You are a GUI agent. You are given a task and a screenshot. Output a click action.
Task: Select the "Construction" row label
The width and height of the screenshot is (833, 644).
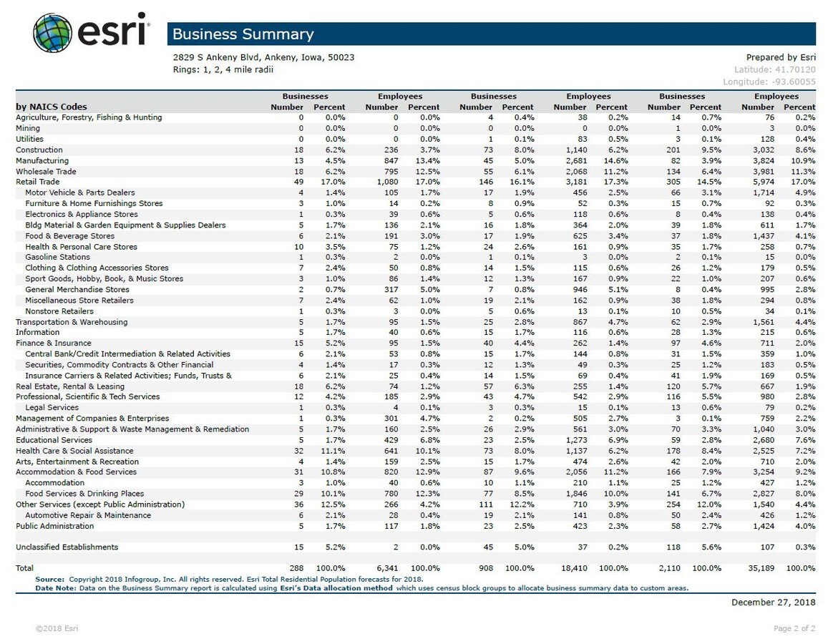pos(39,150)
